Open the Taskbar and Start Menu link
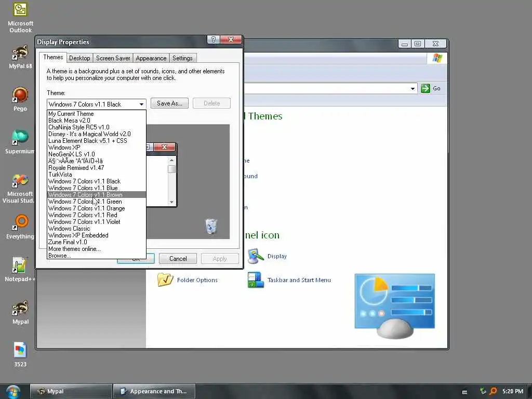The image size is (532, 399). tap(299, 280)
